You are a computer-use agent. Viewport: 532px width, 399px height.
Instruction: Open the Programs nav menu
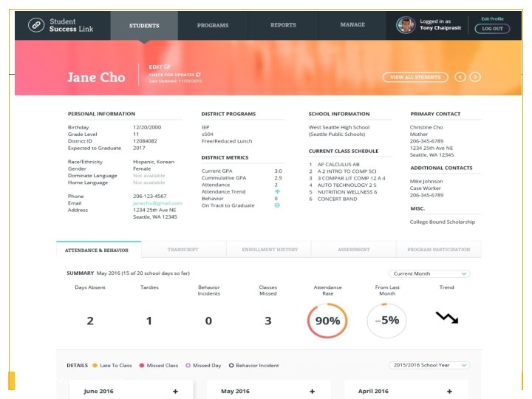(213, 25)
